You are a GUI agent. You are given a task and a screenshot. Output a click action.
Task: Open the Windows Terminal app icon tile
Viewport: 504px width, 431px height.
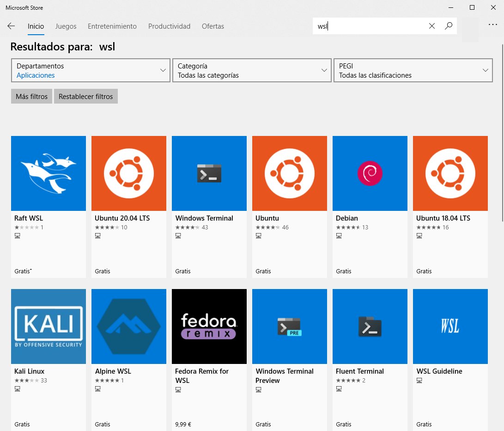pyautogui.click(x=209, y=173)
